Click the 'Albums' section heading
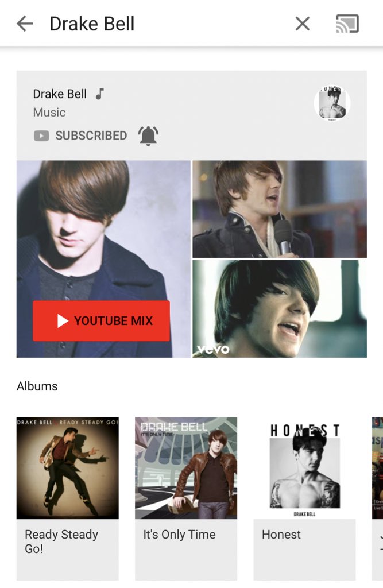The image size is (383, 588). 37,386
